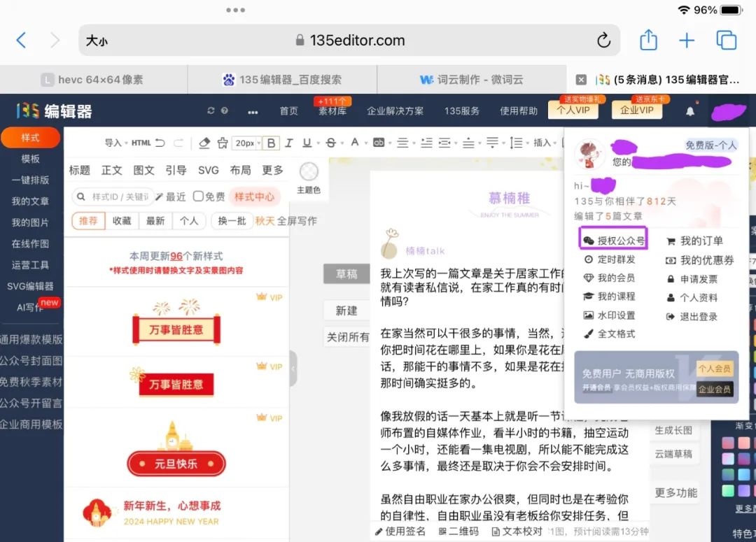The image size is (756, 542).
Task: Enable the 免费 checkbox filter
Action: coord(199,197)
